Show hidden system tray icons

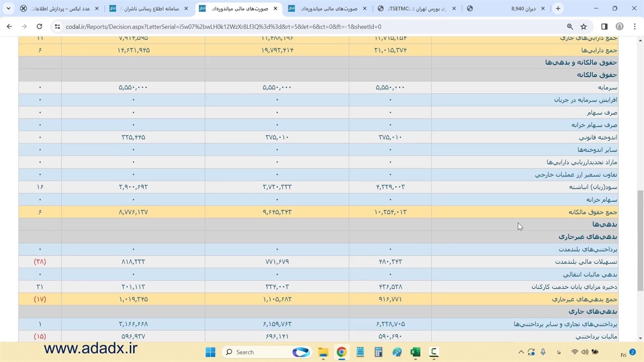click(x=521, y=352)
